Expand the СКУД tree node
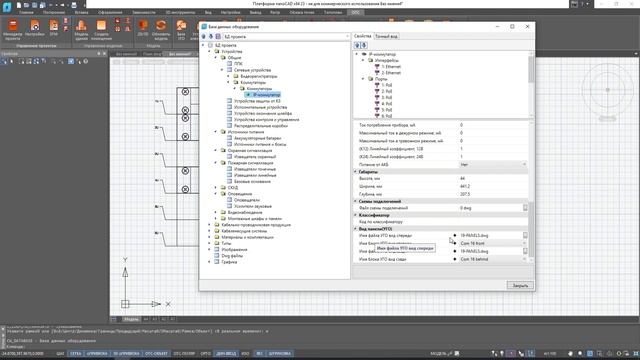The height and width of the screenshot is (360, 640). tap(216, 188)
